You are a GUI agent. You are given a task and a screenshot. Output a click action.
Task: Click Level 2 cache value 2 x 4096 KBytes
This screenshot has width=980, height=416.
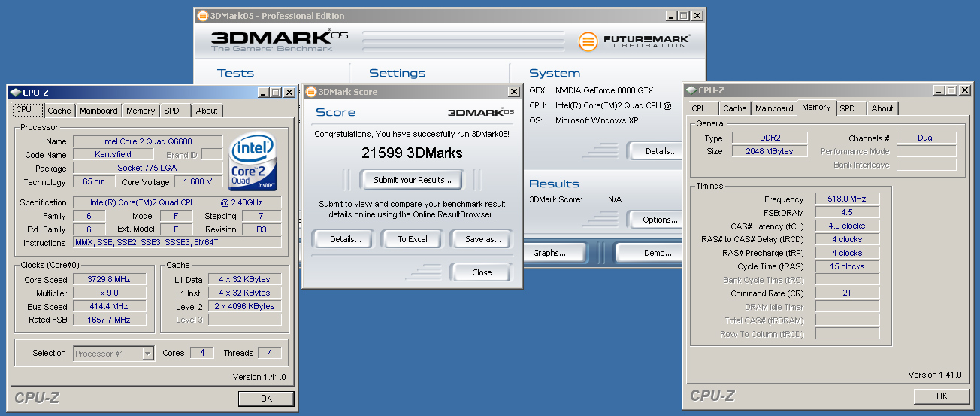click(x=245, y=307)
